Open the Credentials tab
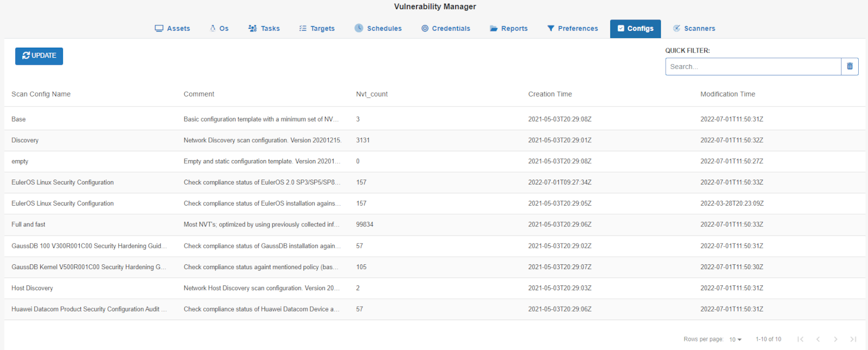Image resolution: width=868 pixels, height=350 pixels. (x=446, y=29)
